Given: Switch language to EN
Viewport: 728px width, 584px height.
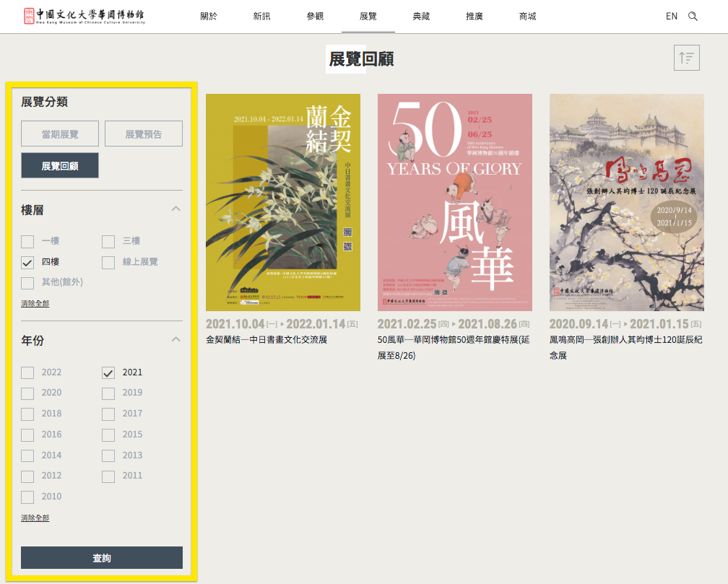Looking at the screenshot, I should pyautogui.click(x=672, y=17).
